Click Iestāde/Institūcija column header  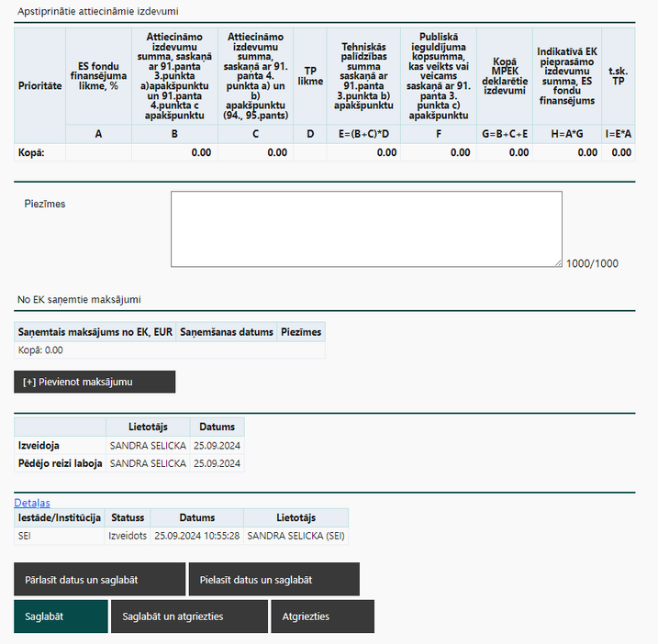pos(59,517)
